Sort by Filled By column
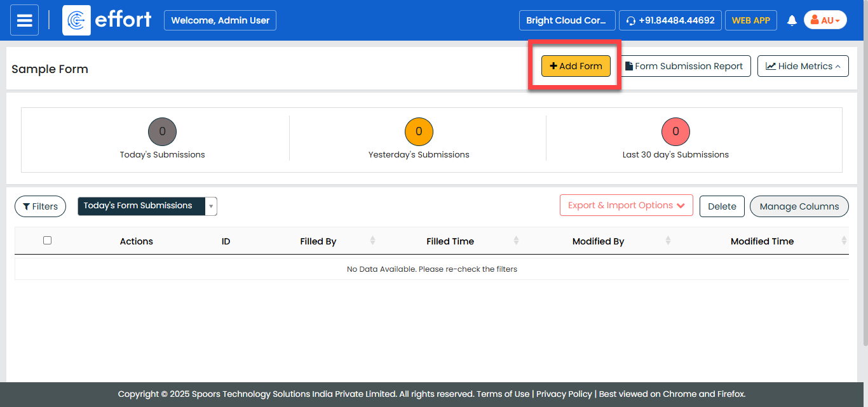Image resolution: width=868 pixels, height=407 pixels. tap(372, 241)
